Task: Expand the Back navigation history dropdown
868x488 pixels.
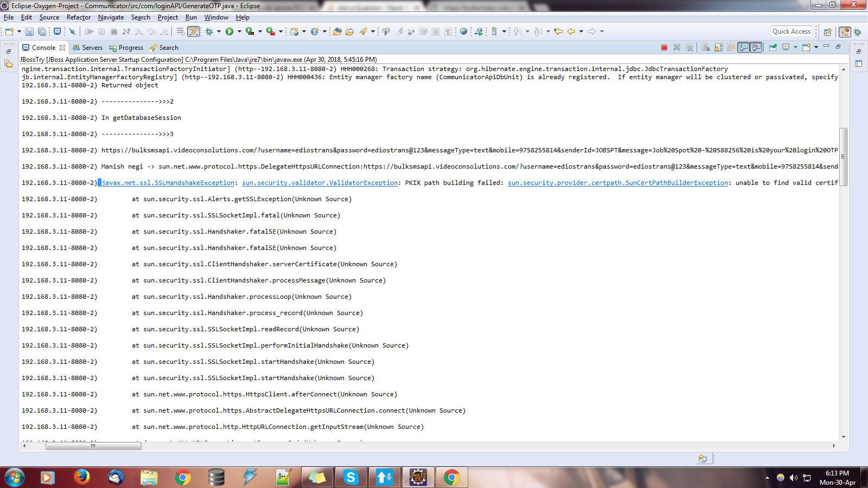Action: (581, 31)
